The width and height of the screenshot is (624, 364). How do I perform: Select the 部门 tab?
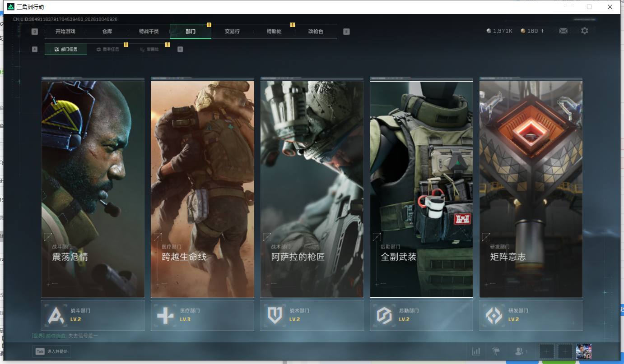191,32
